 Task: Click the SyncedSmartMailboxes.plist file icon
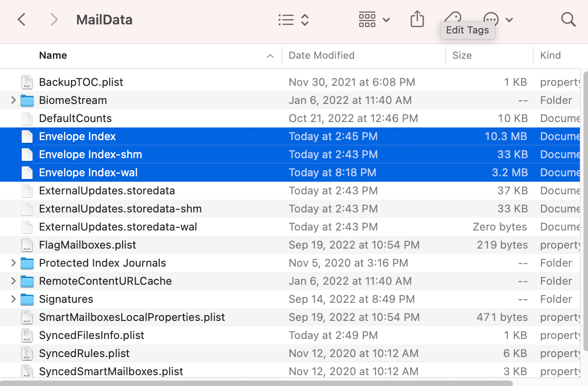(x=27, y=371)
